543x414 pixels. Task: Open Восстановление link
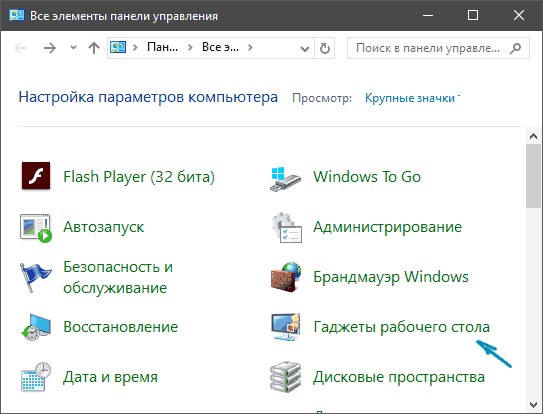[121, 327]
